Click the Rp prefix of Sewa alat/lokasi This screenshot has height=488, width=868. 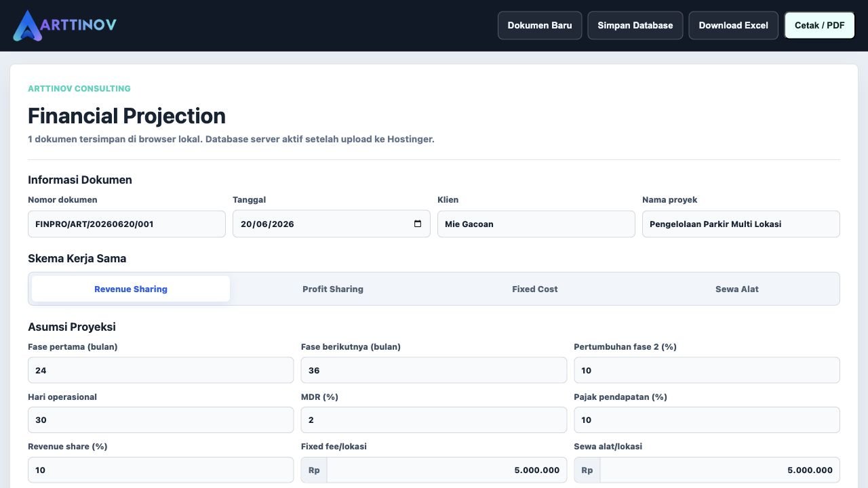click(x=587, y=470)
